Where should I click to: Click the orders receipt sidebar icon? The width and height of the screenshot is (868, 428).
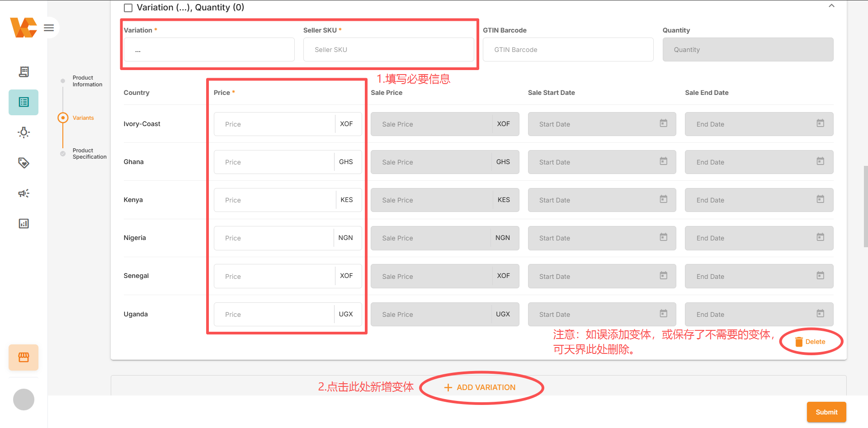click(24, 71)
